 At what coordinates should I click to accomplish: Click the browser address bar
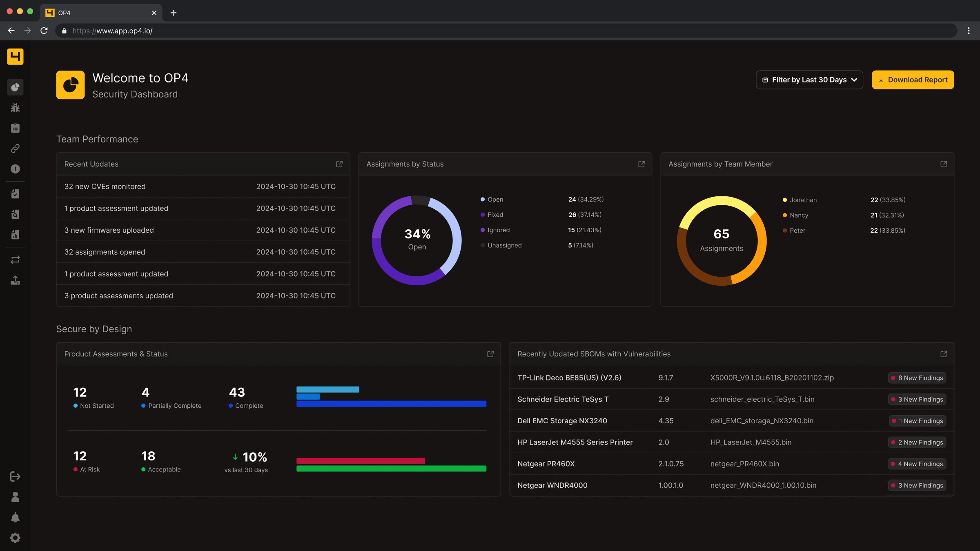pyautogui.click(x=506, y=31)
